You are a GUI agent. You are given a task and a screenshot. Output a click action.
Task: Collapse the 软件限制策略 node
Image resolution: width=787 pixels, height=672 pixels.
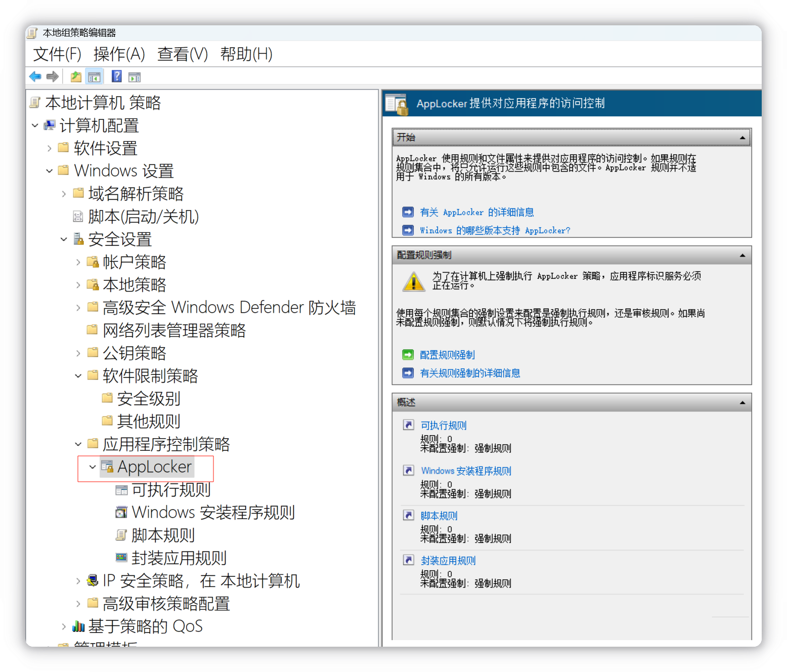tap(78, 375)
